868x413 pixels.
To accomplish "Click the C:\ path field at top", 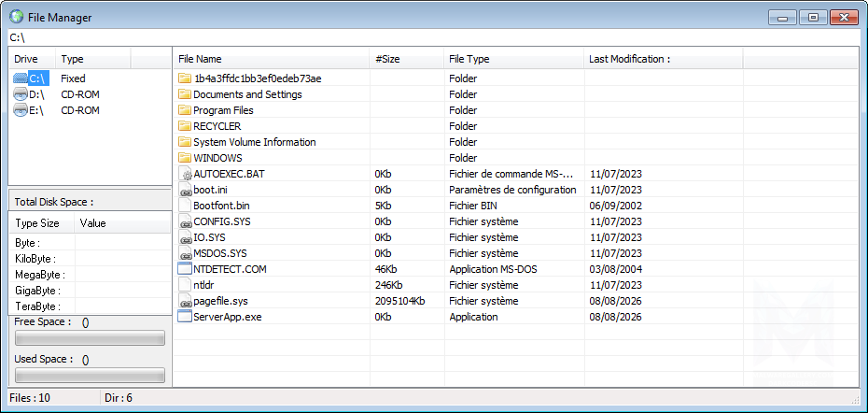I will pos(434,37).
